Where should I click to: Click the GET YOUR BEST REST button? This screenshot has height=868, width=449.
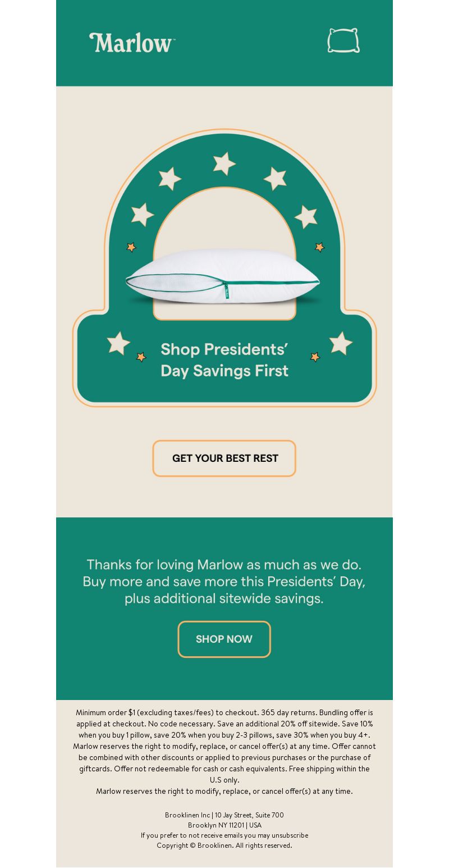pyautogui.click(x=224, y=458)
